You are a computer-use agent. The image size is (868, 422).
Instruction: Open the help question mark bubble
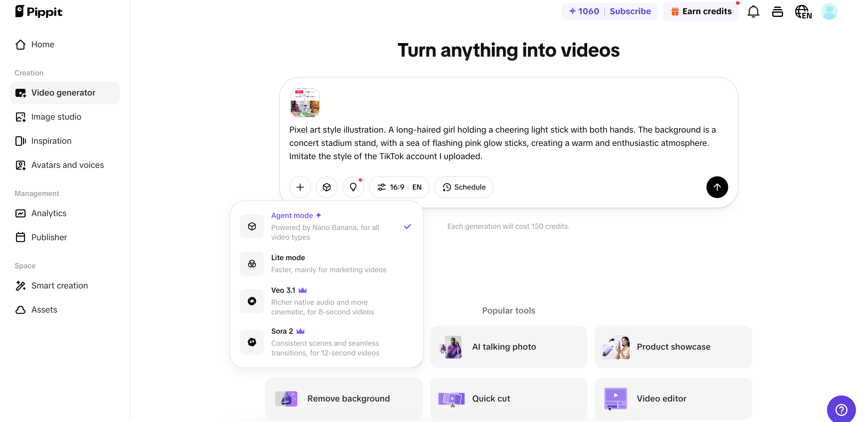(841, 410)
